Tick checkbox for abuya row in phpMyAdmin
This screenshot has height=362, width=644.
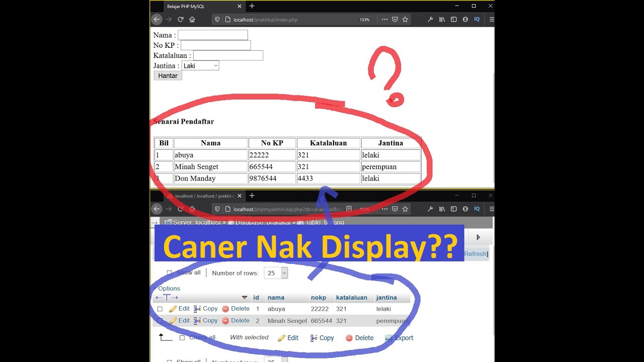[160, 309]
